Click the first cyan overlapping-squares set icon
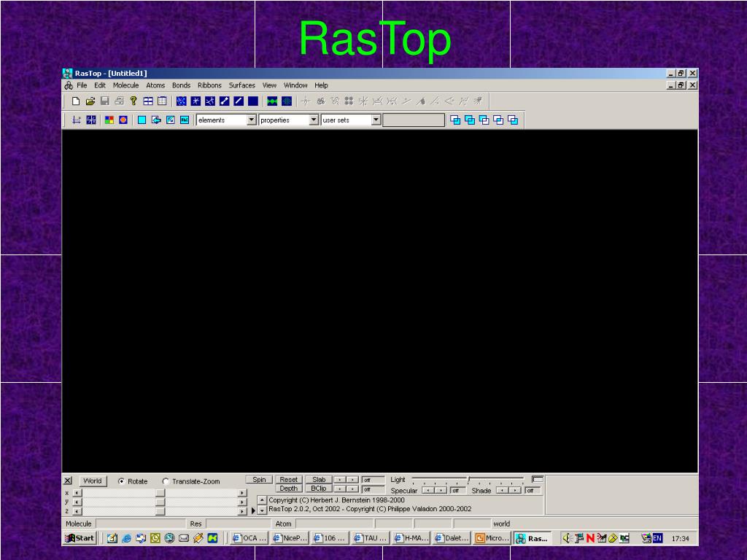The height and width of the screenshot is (560, 747). 455,120
